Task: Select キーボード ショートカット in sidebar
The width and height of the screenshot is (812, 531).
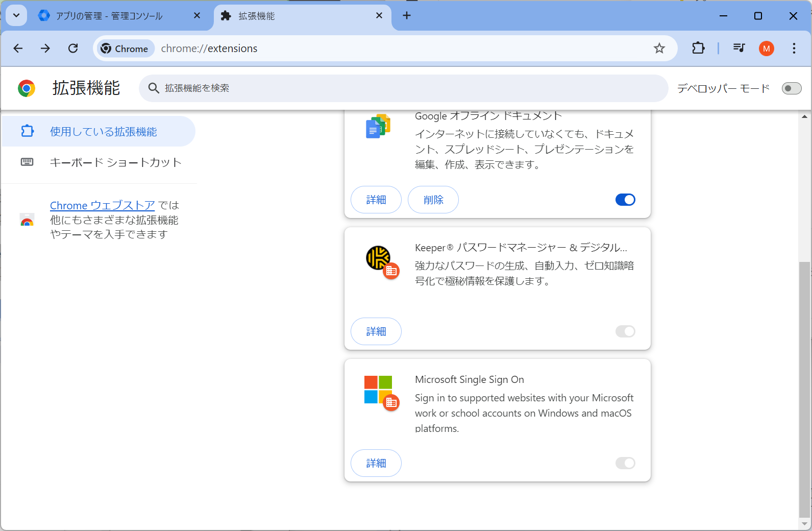Action: 99,162
